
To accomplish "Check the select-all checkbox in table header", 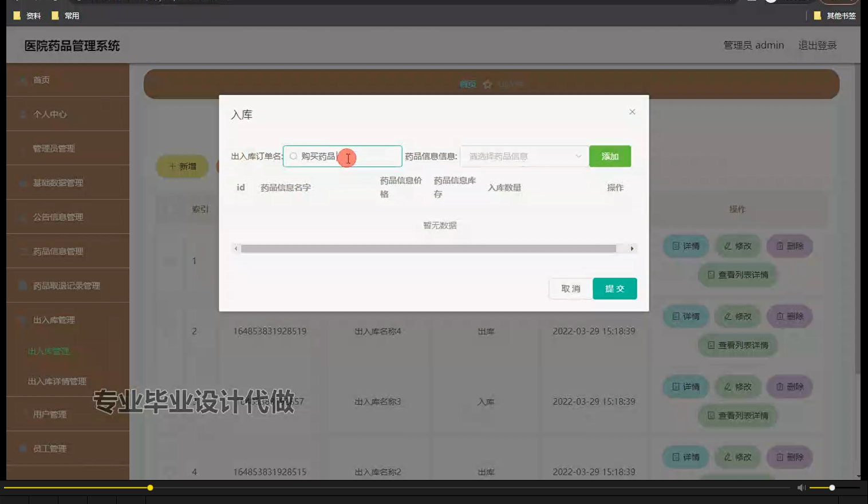I will (x=169, y=209).
